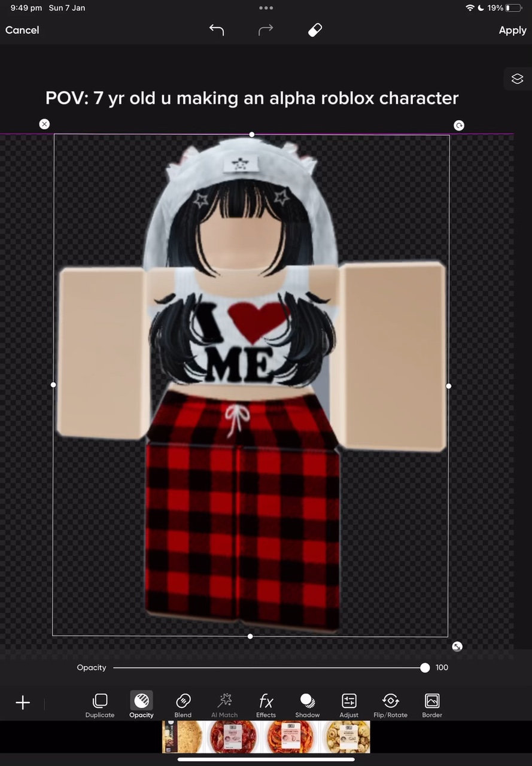The height and width of the screenshot is (766, 532).
Task: Open the Effects fx tool
Action: pyautogui.click(x=266, y=705)
